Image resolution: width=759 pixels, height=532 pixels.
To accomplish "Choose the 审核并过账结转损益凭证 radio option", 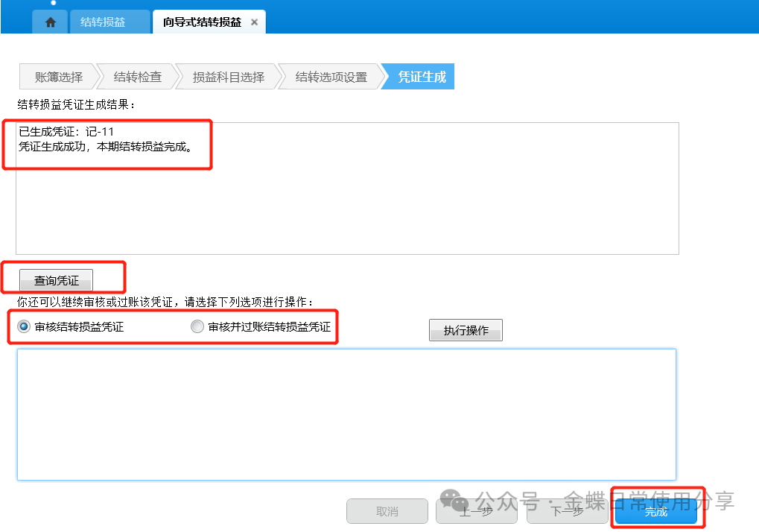I will click(197, 326).
